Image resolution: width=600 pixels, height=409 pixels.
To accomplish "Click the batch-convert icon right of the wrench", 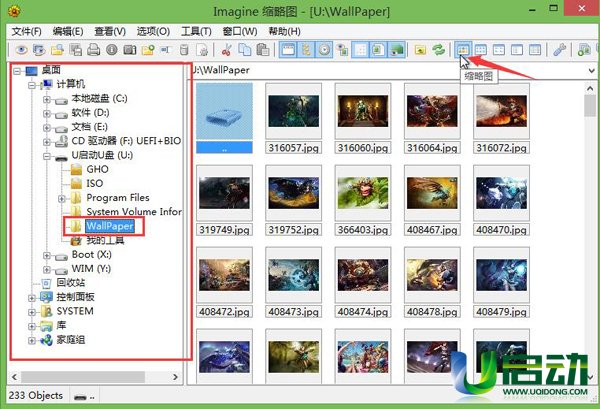I will (584, 50).
